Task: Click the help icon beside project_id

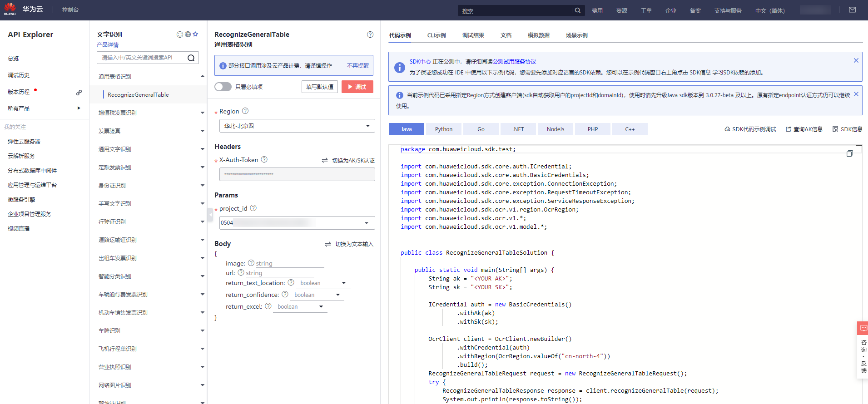Action: [253, 208]
